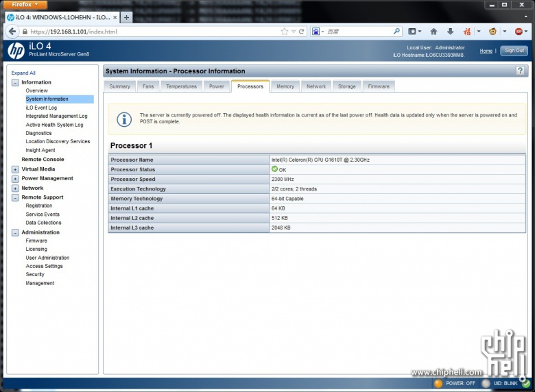Screen dimensions: 535x392
Task: Click the address bar URL field
Action: pos(154,32)
